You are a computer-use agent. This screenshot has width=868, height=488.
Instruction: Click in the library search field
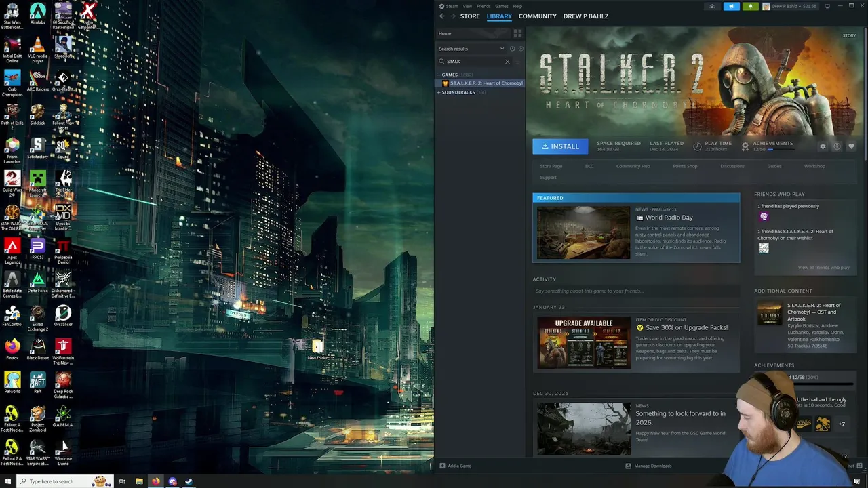click(473, 62)
